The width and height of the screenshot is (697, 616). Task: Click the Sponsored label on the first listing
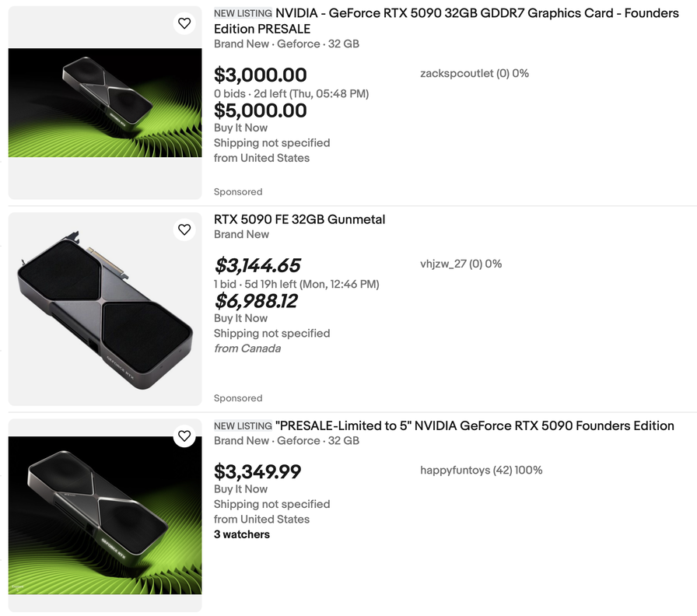coord(238,191)
